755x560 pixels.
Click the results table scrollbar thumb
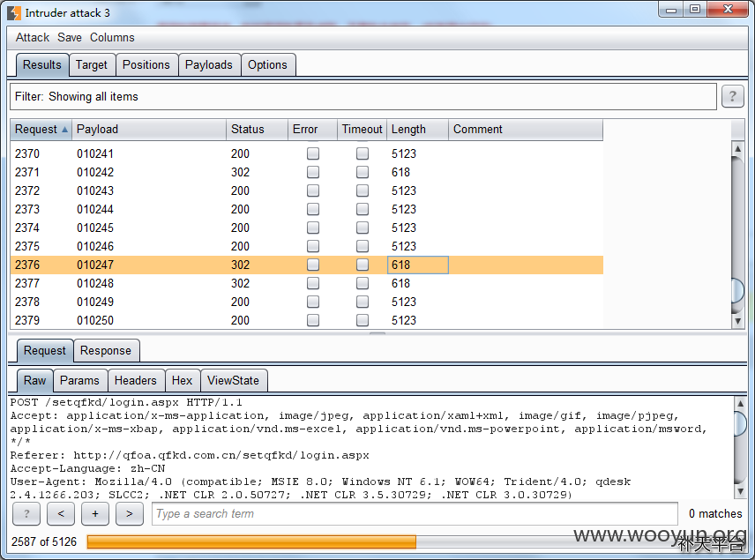737,290
